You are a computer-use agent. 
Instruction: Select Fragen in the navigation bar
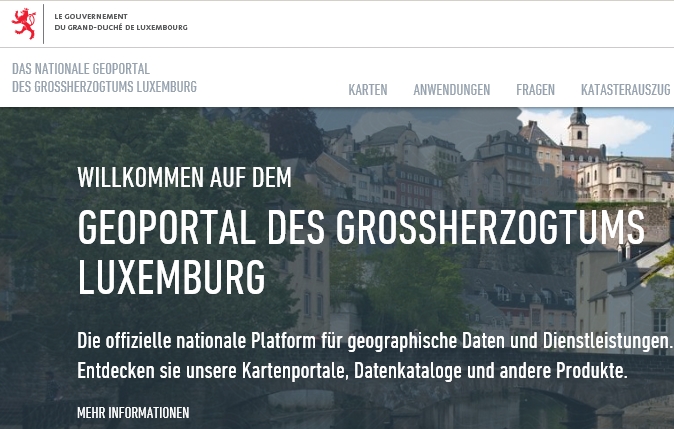click(x=535, y=90)
